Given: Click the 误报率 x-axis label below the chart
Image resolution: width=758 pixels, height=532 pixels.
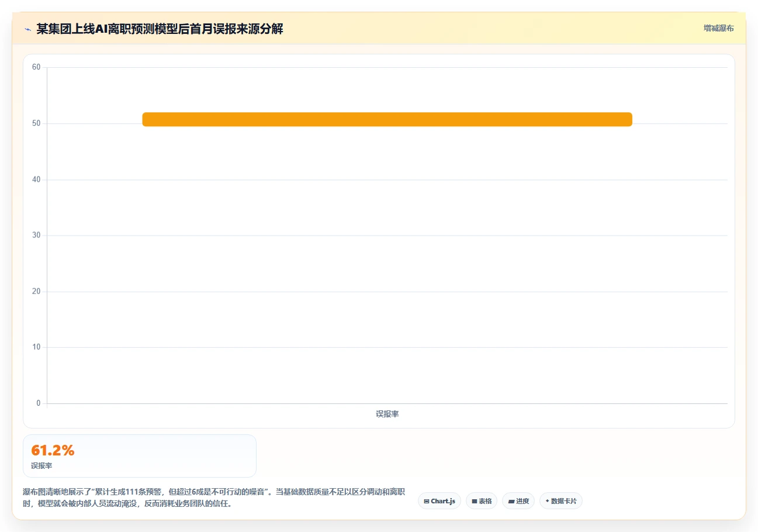Looking at the screenshot, I should click(387, 414).
